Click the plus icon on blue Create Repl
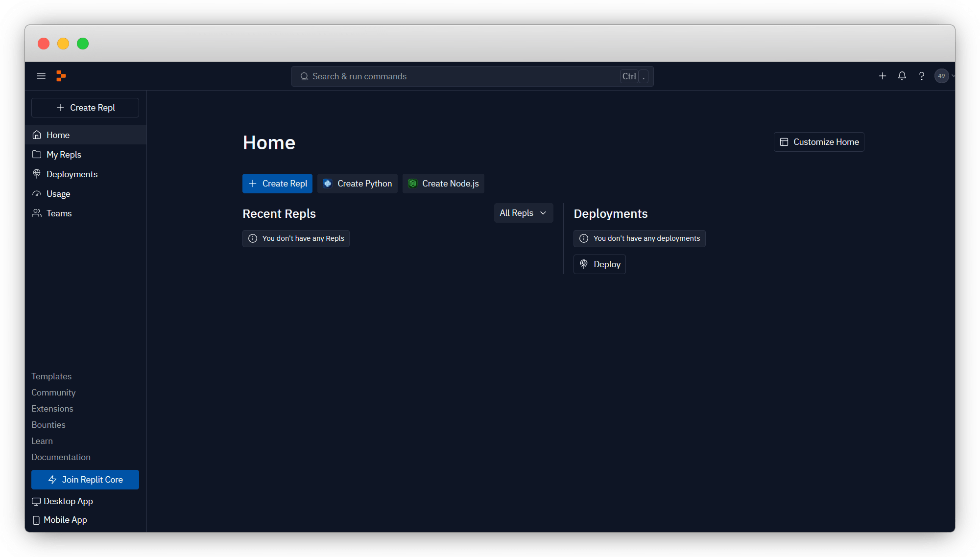980x557 pixels. pos(253,184)
